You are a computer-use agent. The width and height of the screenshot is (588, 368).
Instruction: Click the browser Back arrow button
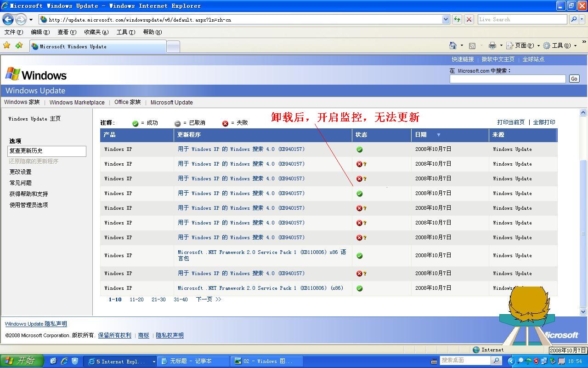click(x=8, y=19)
